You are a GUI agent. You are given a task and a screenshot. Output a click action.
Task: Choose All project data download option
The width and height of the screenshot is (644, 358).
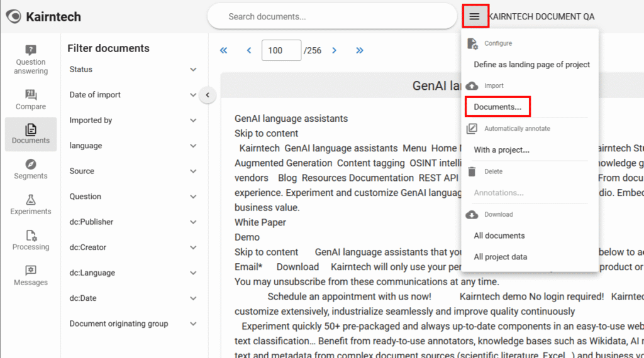(500, 257)
